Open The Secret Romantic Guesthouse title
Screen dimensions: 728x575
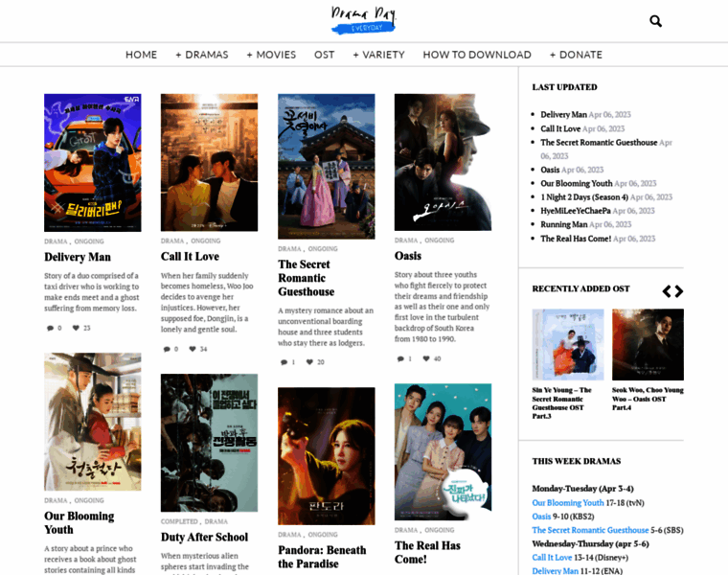[306, 278]
